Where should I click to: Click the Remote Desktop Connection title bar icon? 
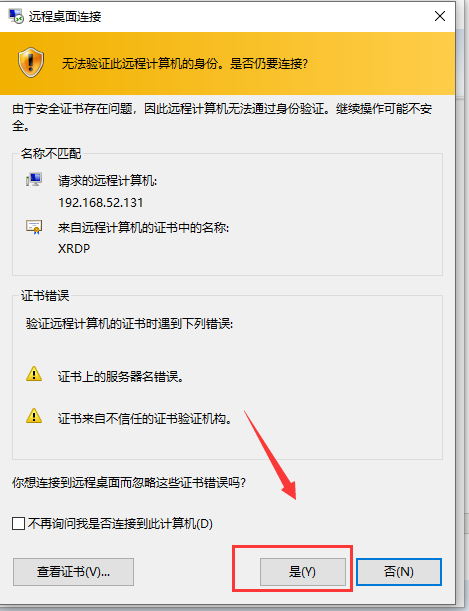[x=16, y=16]
